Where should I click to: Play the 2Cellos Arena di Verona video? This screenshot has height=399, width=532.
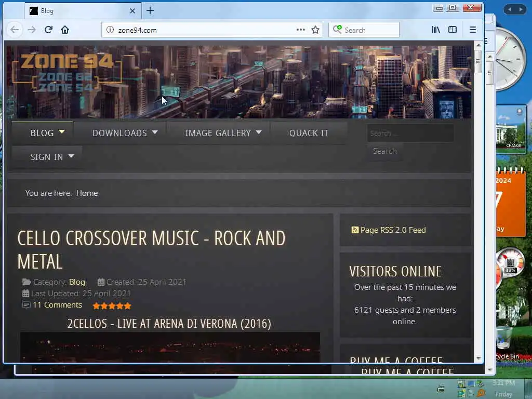[170, 348]
